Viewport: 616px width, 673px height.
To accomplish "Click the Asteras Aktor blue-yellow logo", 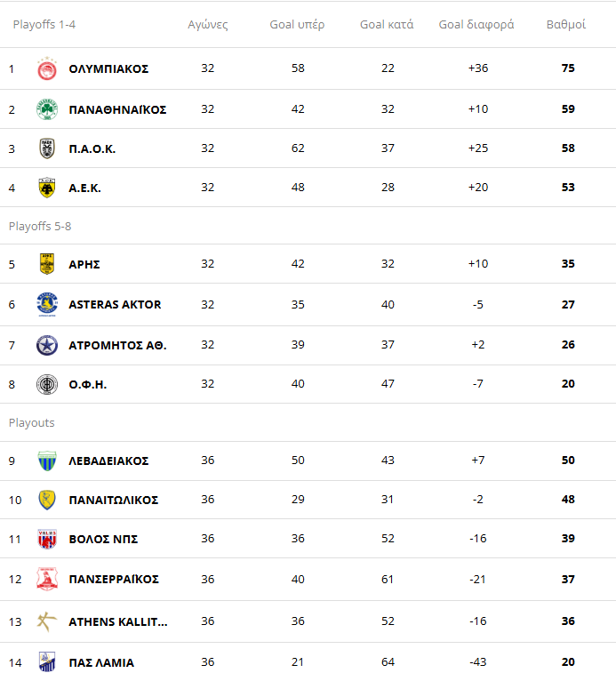I will pyautogui.click(x=47, y=304).
